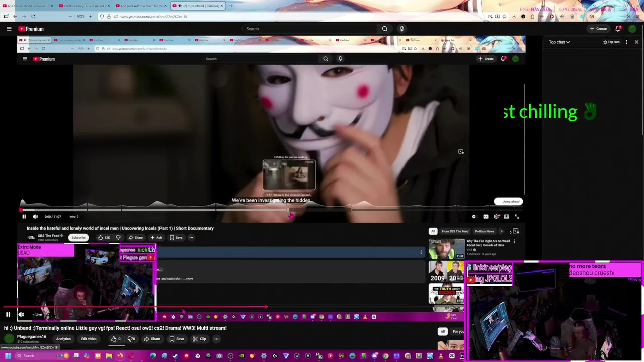Switch to the Chinese Stream Explained browser tab
The height and width of the screenshot is (362, 644).
tap(27, 6)
